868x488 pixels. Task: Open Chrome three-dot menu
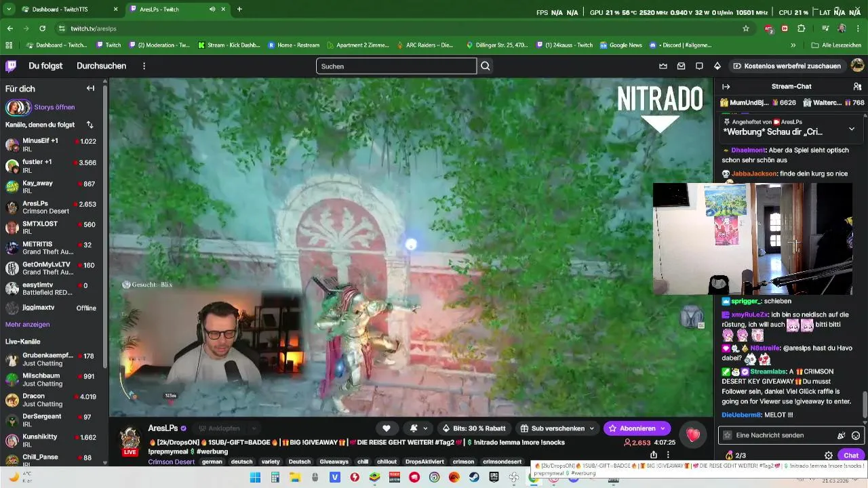tap(859, 28)
